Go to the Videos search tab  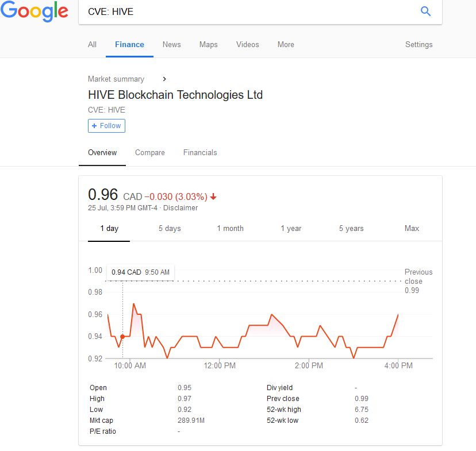click(x=247, y=45)
